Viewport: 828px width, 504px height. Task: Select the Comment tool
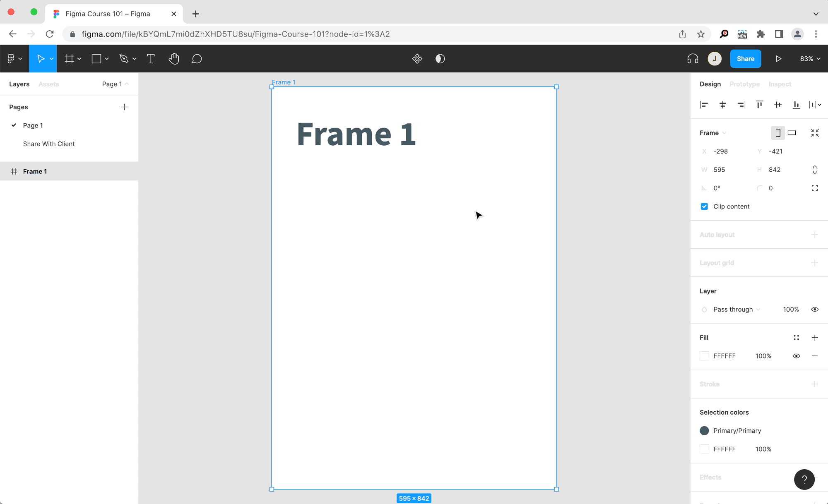click(197, 59)
